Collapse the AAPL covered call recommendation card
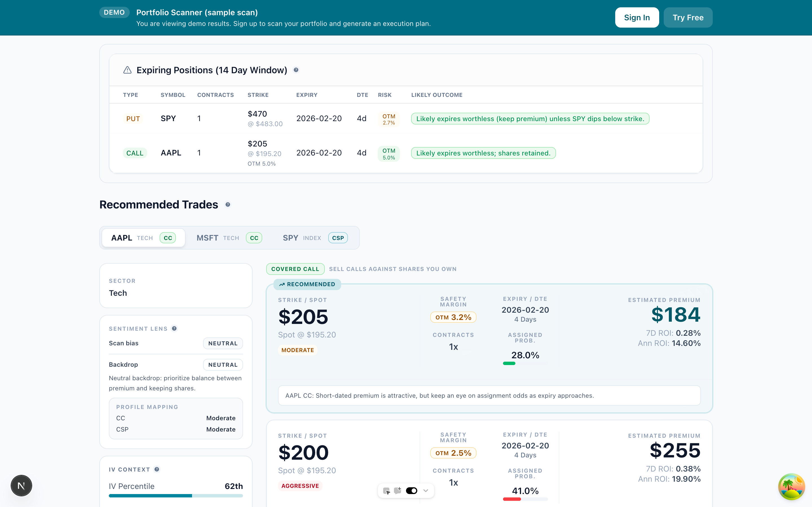 307,284
